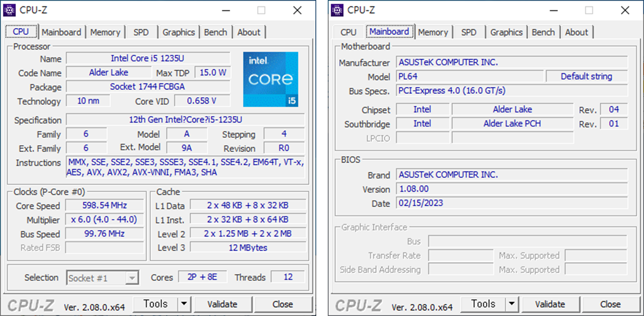The image size is (644, 316).
Task: Click the instructions list starting with MMX, SSE
Action: point(185,167)
